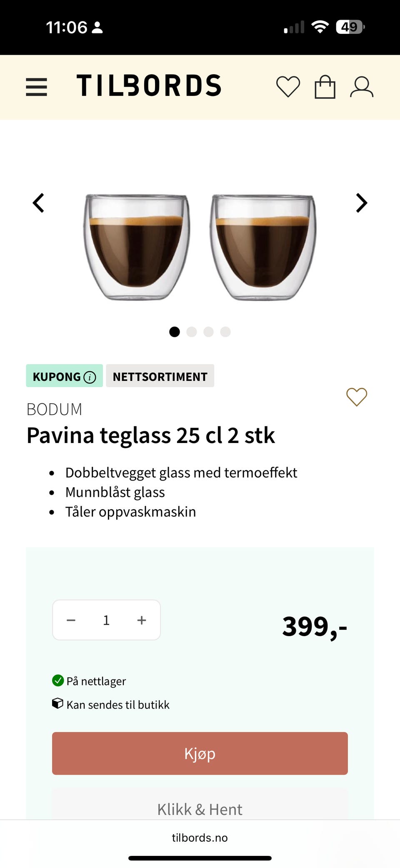Select fourth image carousel dot
This screenshot has height=868, width=400.
coord(225,332)
